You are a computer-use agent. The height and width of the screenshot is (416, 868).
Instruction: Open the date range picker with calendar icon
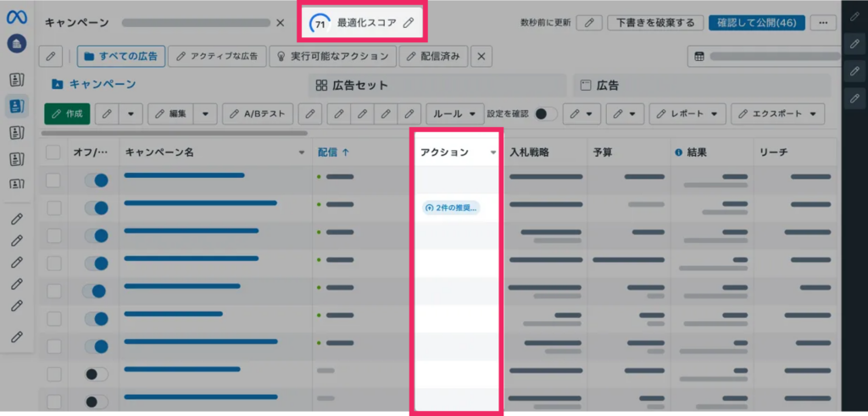click(x=764, y=57)
